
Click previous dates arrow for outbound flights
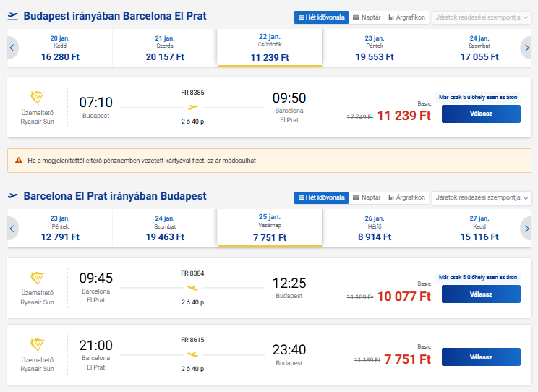[x=12, y=48]
